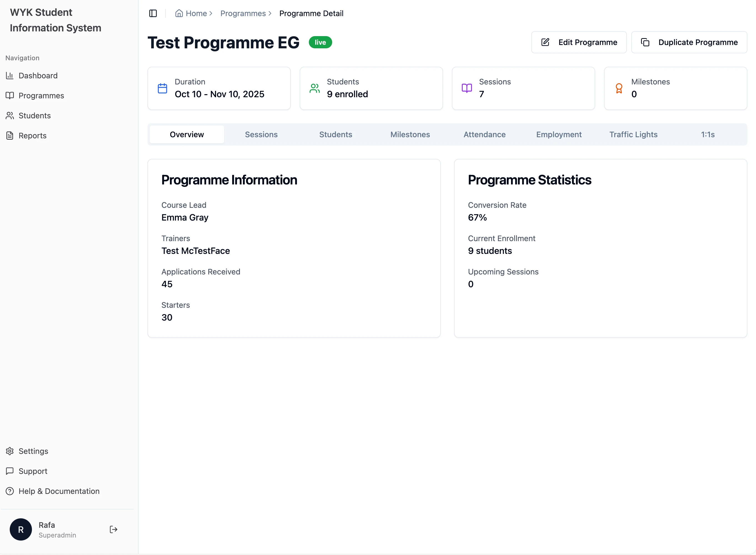
Task: Switch to the Traffic Lights tab
Action: [x=633, y=134]
